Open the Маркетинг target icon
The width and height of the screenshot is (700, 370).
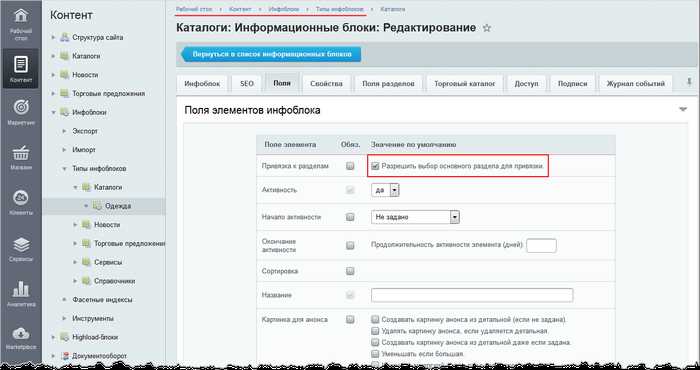[x=21, y=107]
